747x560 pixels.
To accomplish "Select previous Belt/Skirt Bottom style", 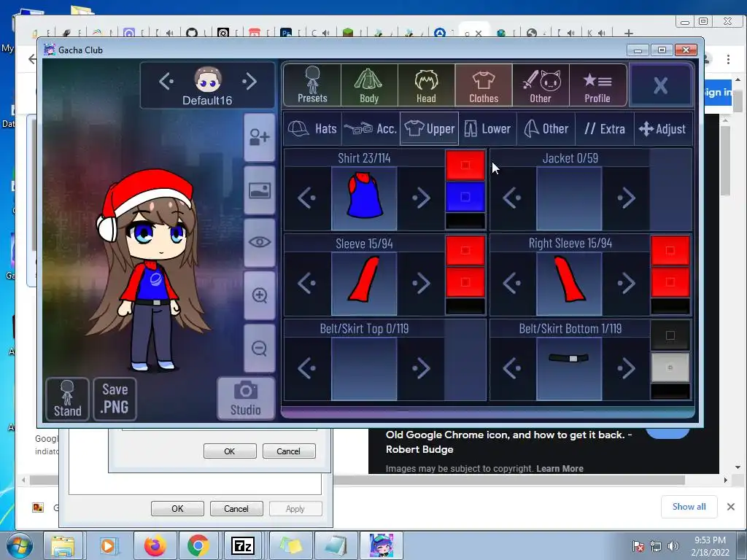I will [512, 368].
